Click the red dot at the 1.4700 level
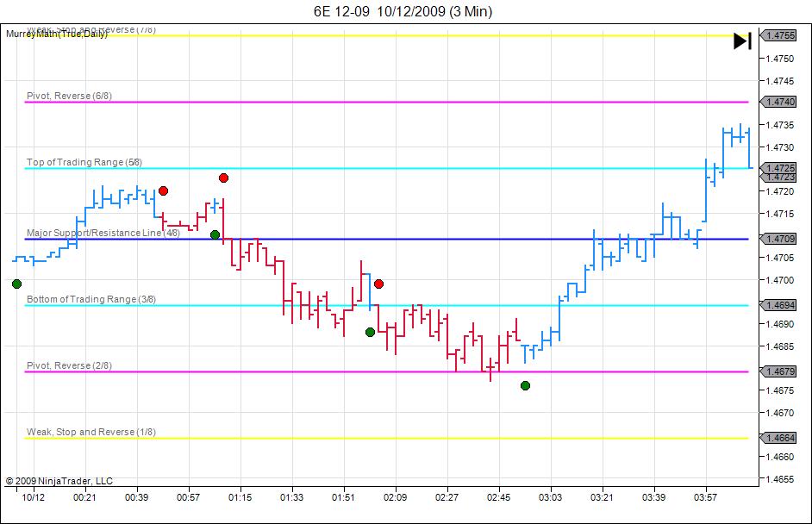 [x=378, y=284]
